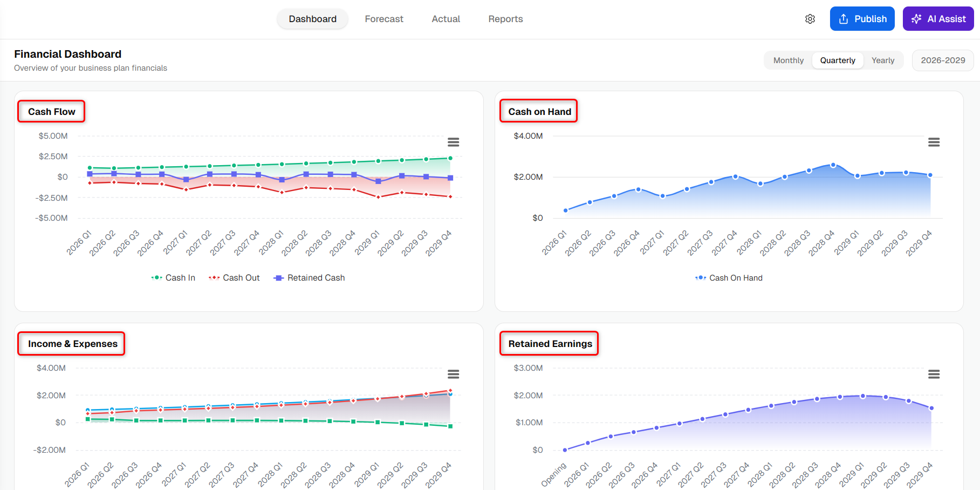
Task: Open the settings gear icon
Action: 810,19
